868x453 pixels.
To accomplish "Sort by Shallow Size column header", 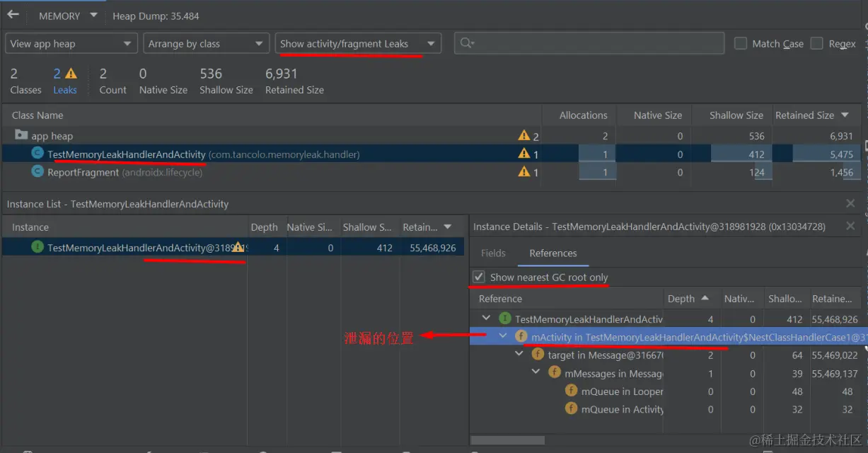I will coord(736,115).
